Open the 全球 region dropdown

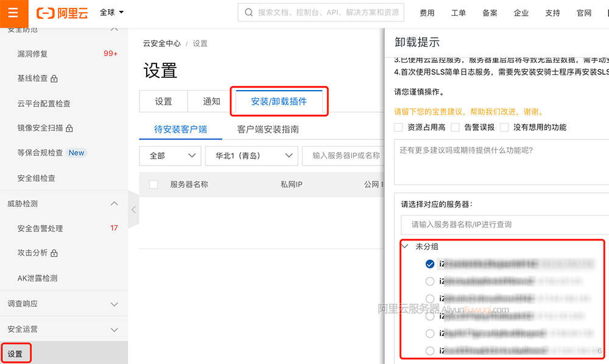(111, 12)
